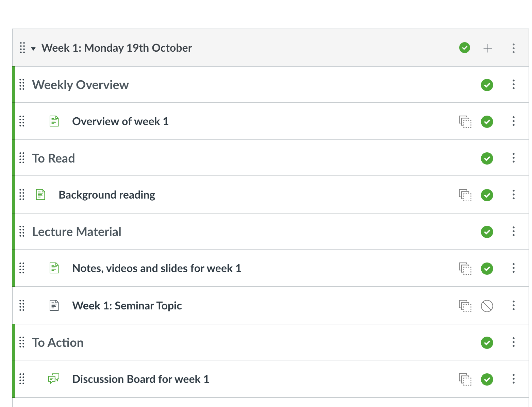
Task: Open options menu for To Action
Action: 513,342
